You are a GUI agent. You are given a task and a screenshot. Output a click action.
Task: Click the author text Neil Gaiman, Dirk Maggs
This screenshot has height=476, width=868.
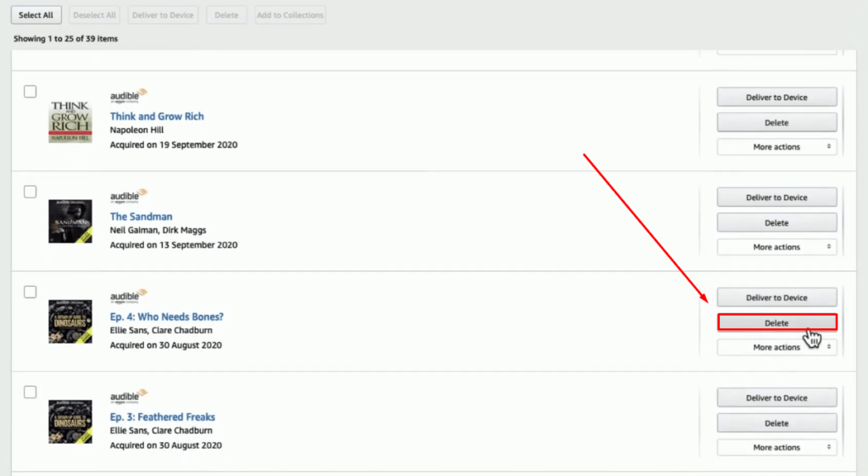[x=158, y=230]
